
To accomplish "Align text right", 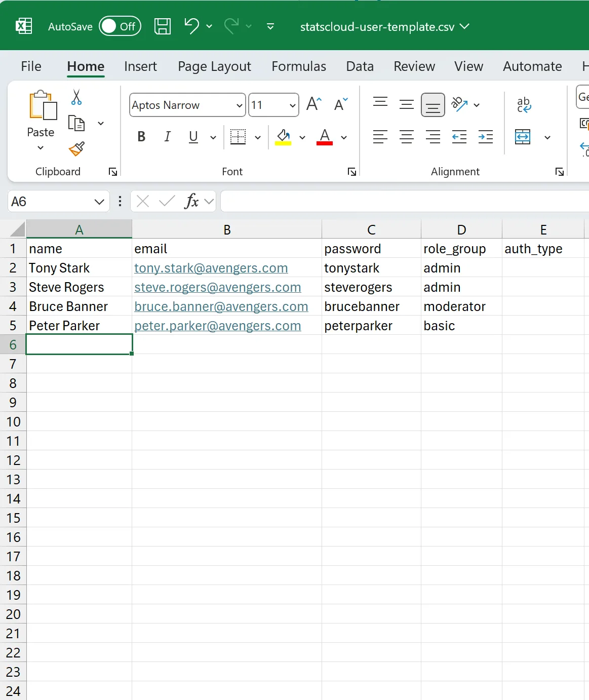I will pos(433,137).
